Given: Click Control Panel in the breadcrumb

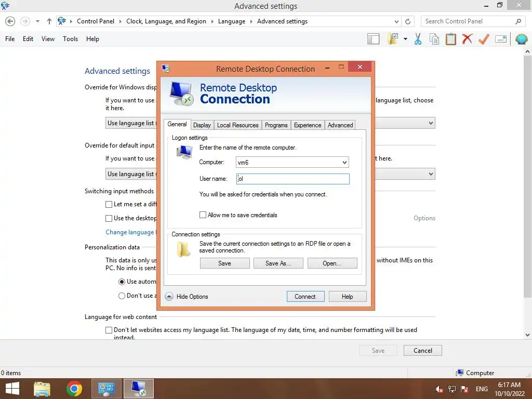Looking at the screenshot, I should pyautogui.click(x=96, y=21).
